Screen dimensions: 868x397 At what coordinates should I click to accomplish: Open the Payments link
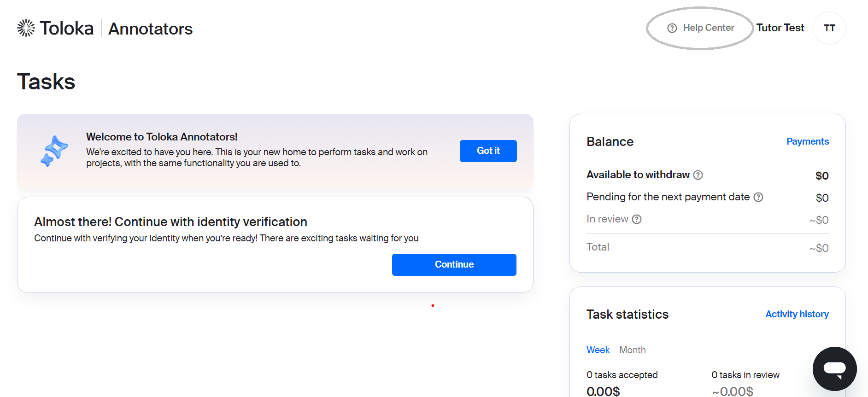click(808, 141)
